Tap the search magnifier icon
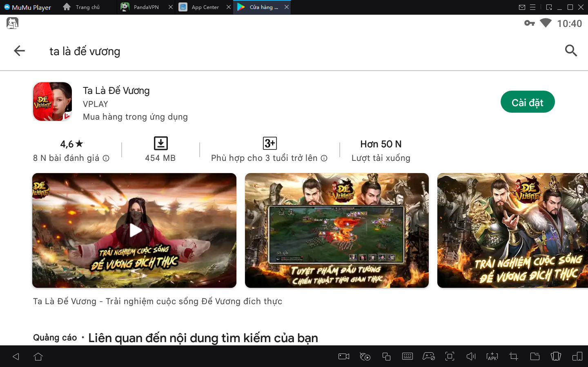The image size is (588, 367). [x=570, y=51]
